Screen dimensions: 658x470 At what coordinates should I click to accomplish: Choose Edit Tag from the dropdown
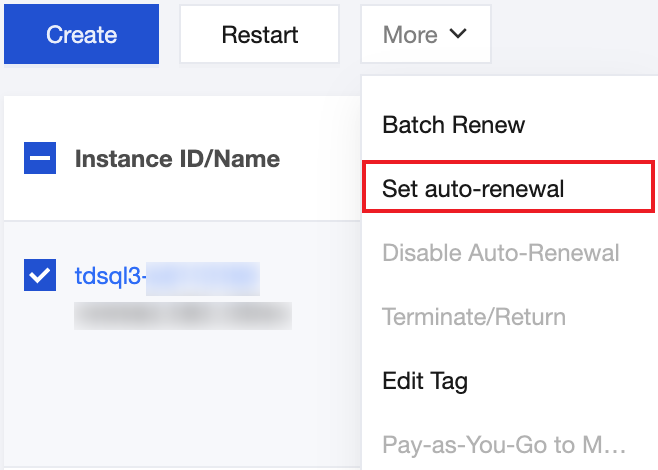tap(425, 381)
